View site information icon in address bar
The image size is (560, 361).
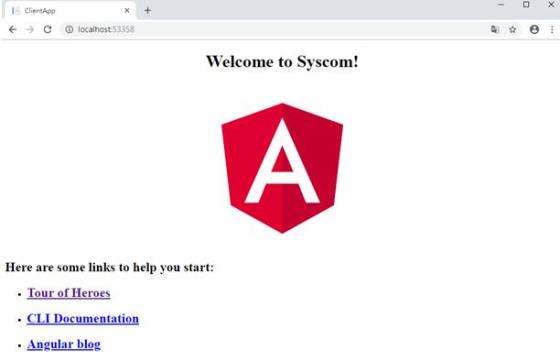tap(69, 29)
